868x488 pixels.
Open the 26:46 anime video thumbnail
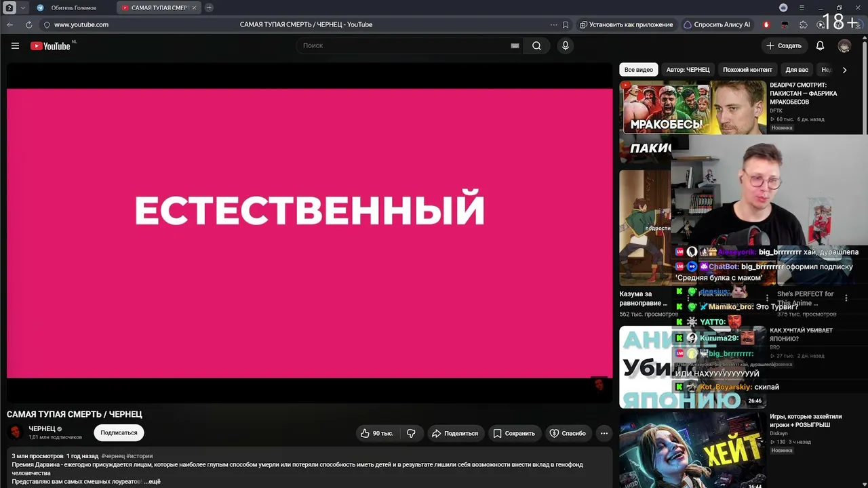[x=692, y=367]
